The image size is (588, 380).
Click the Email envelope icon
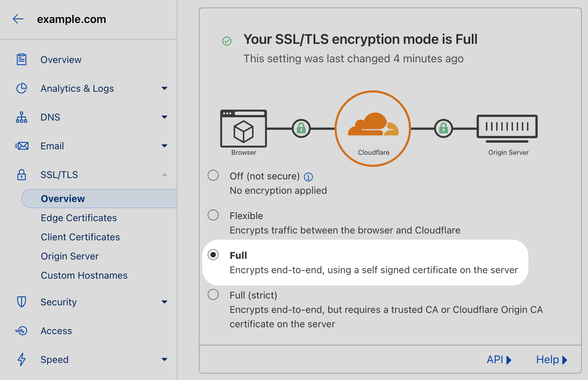(22, 146)
